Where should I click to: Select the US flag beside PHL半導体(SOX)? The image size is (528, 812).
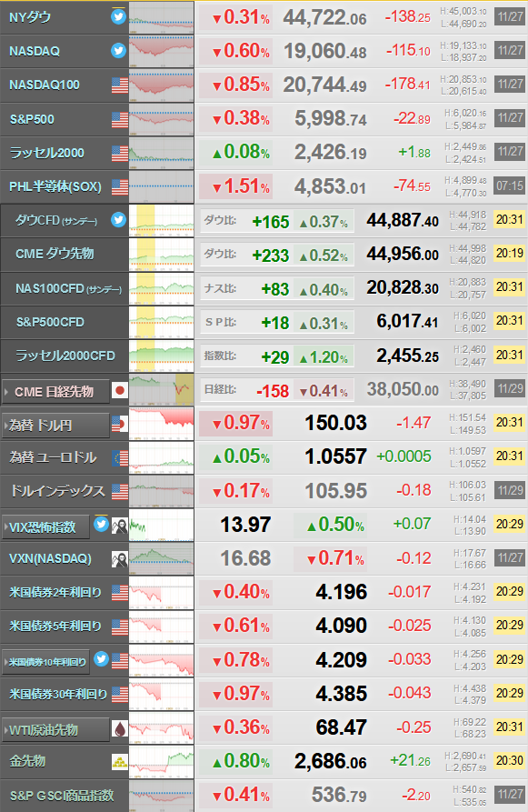120,187
